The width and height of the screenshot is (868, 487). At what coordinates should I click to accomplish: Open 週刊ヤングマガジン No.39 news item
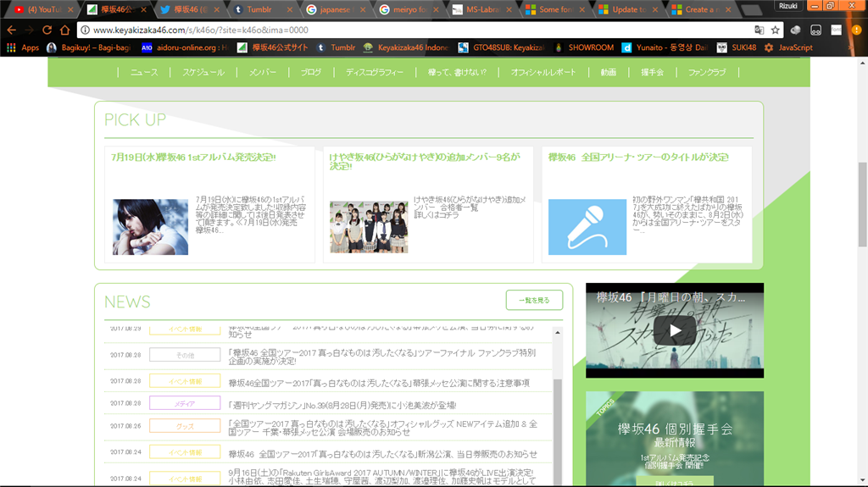[x=342, y=405]
